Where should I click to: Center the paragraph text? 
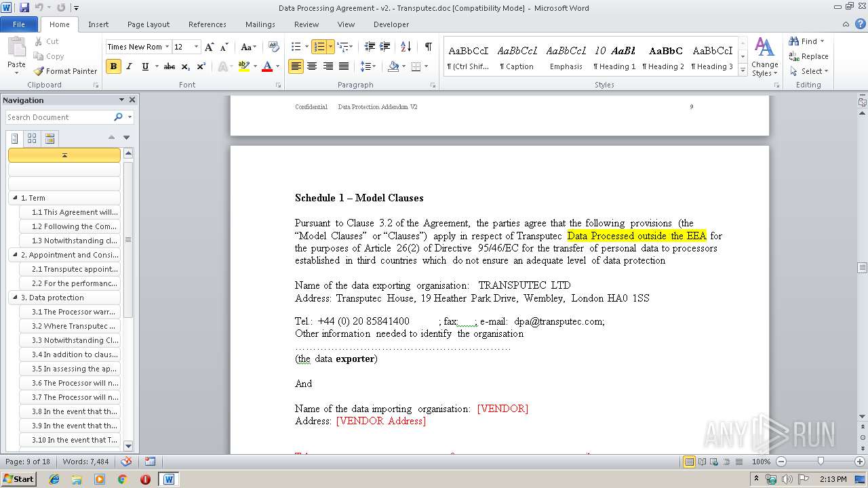pos(312,66)
